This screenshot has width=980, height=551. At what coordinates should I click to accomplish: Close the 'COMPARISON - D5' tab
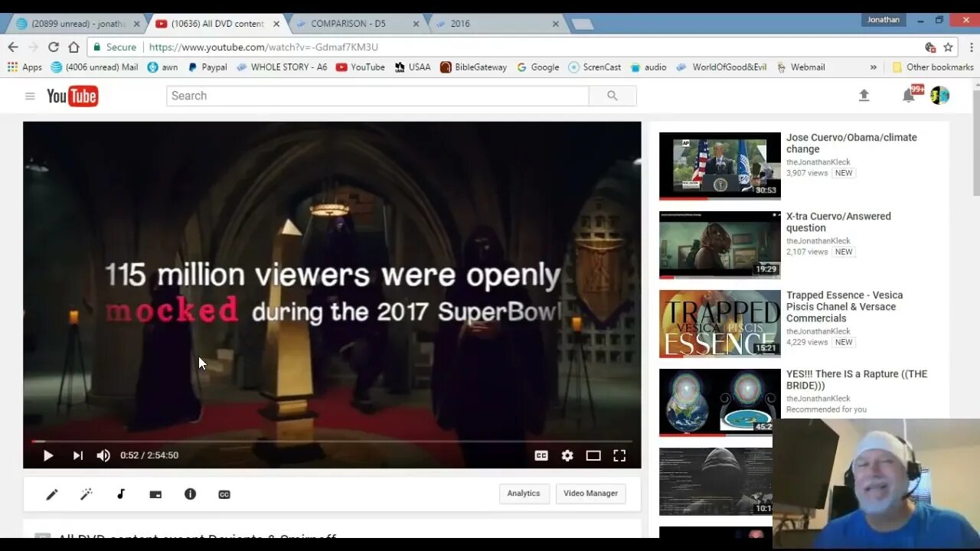coord(416,24)
